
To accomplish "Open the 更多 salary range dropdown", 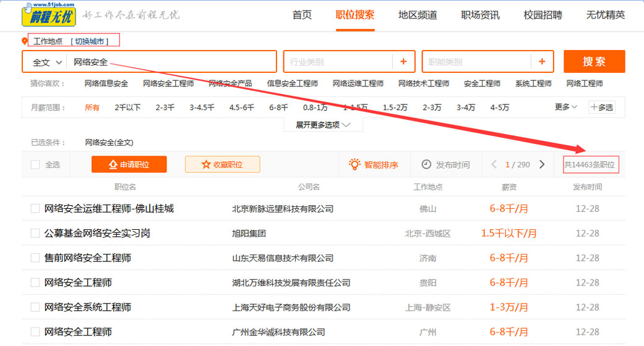I will [565, 108].
